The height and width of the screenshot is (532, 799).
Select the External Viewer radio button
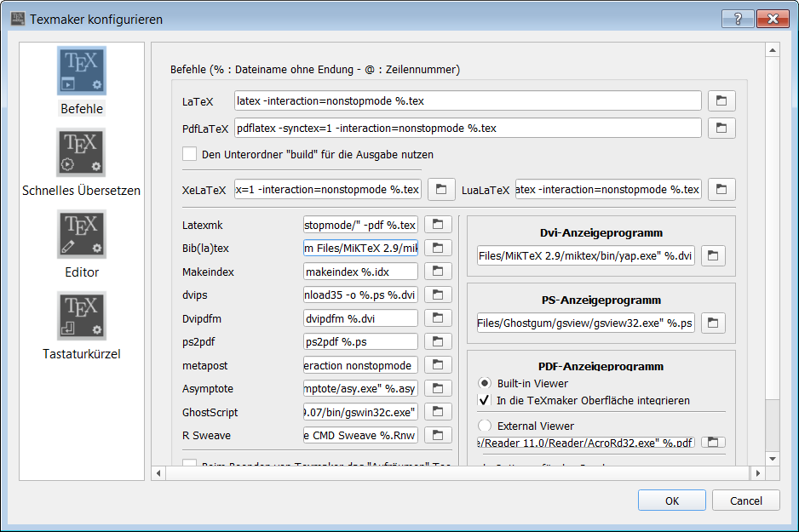[x=485, y=425]
